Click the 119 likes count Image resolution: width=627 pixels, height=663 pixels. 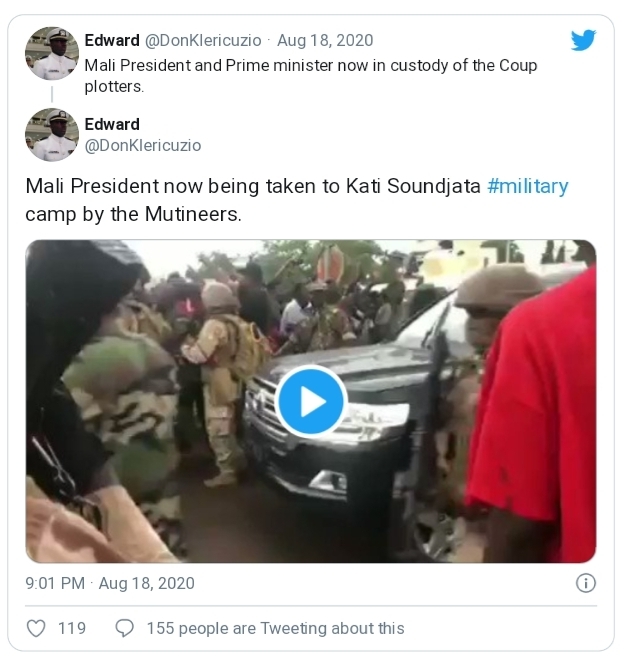(x=71, y=628)
